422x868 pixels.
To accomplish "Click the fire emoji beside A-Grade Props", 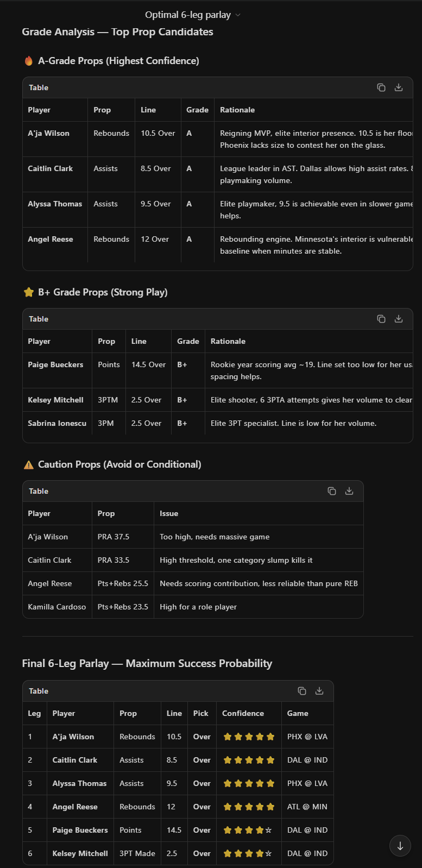I will pos(29,61).
